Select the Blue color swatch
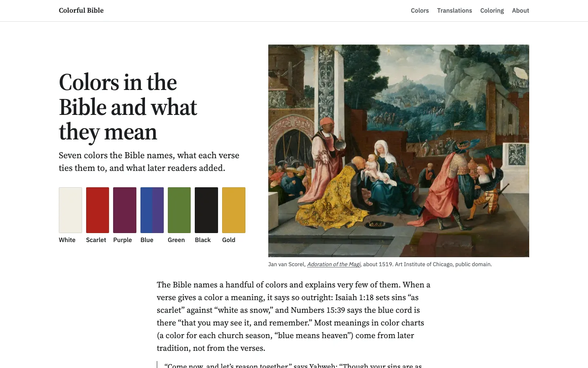Screen dimensions: 588x368 pos(152,210)
